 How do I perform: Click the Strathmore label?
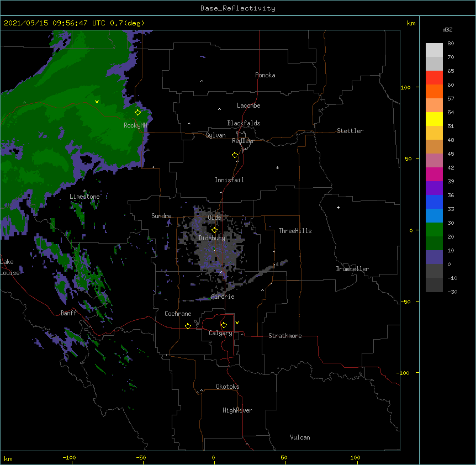tap(285, 336)
